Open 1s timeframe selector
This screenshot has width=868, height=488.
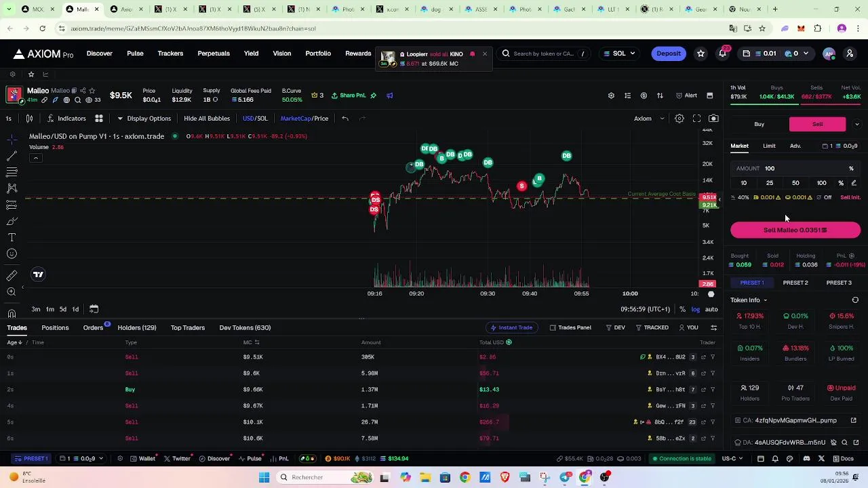[x=8, y=119]
